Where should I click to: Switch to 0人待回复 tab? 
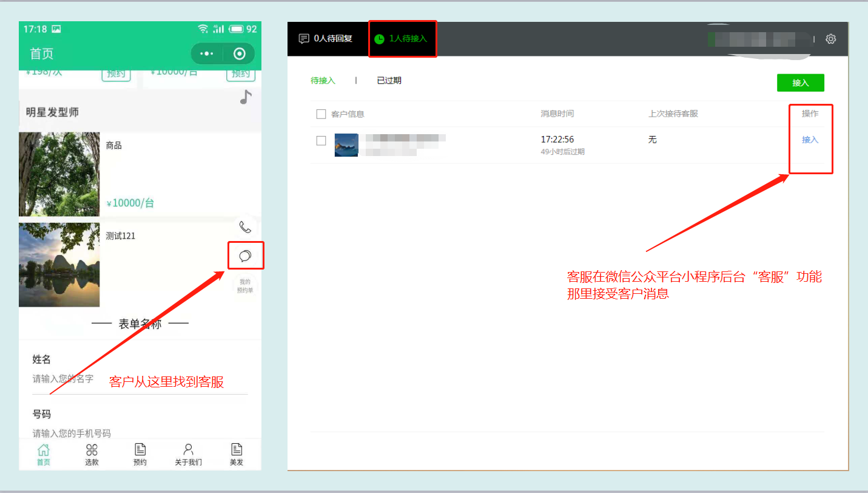click(x=325, y=39)
